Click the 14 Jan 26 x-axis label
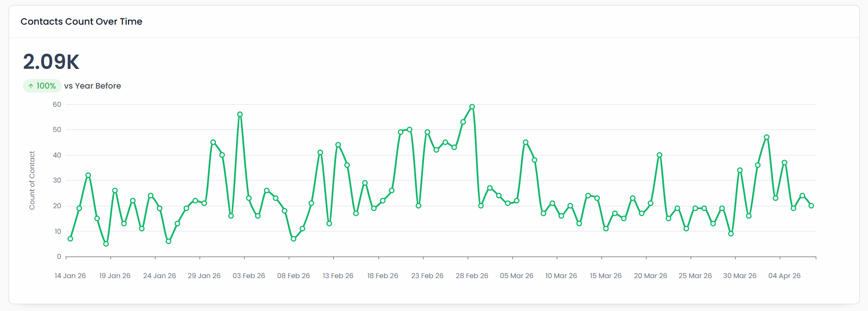Viewport: 868px width, 311px height. pyautogui.click(x=70, y=276)
